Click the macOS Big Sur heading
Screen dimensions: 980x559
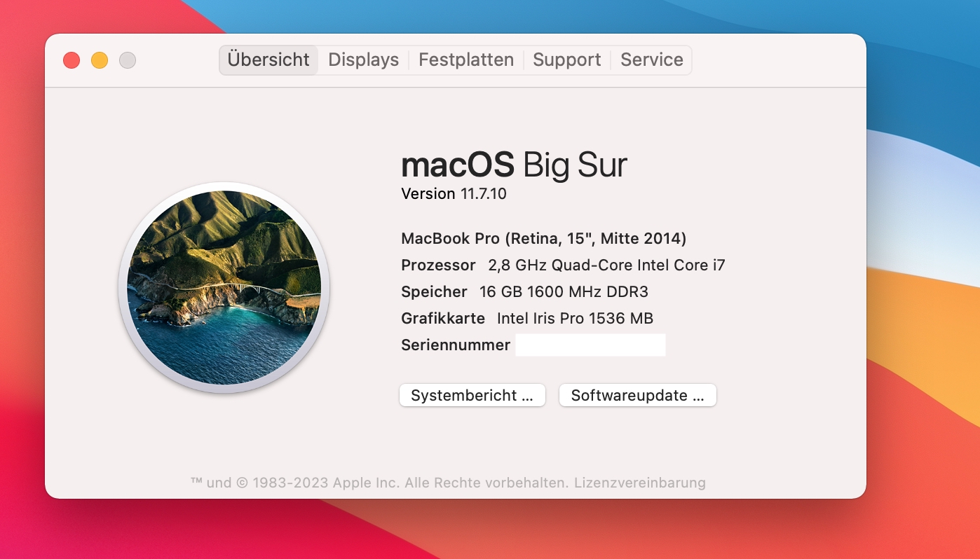(x=514, y=165)
